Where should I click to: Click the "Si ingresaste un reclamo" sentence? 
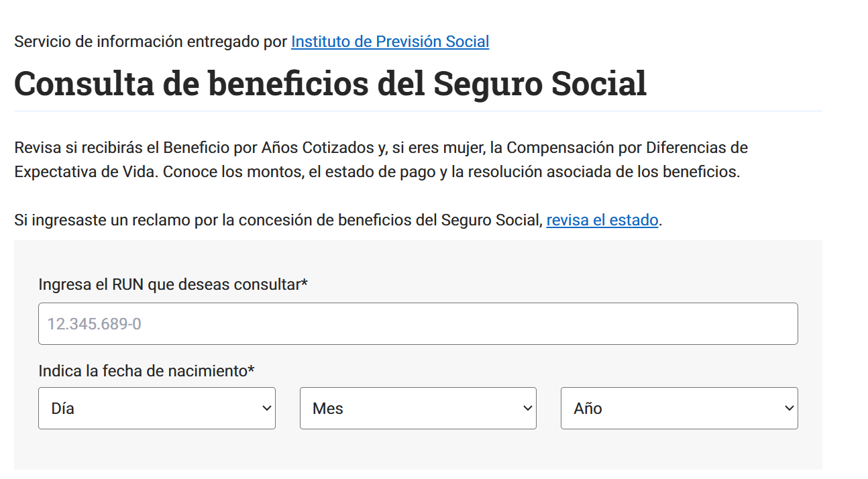click(x=278, y=220)
